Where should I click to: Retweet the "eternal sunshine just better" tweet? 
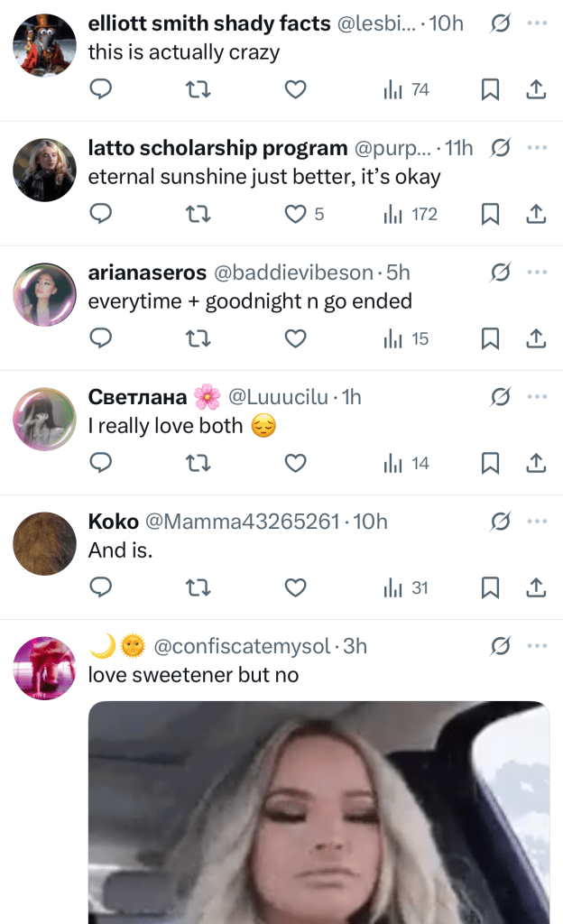coord(198,214)
